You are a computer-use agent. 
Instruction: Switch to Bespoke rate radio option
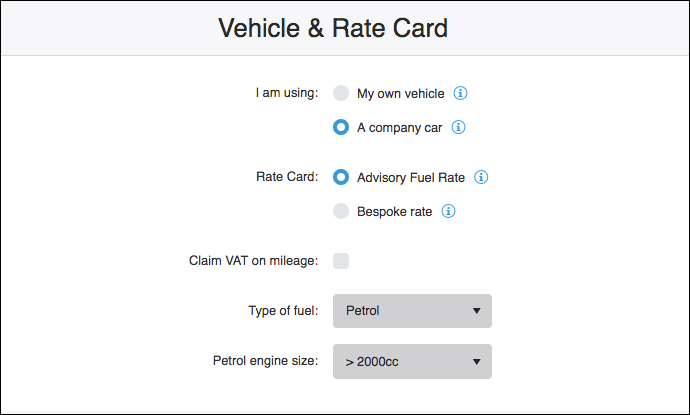coord(341,211)
